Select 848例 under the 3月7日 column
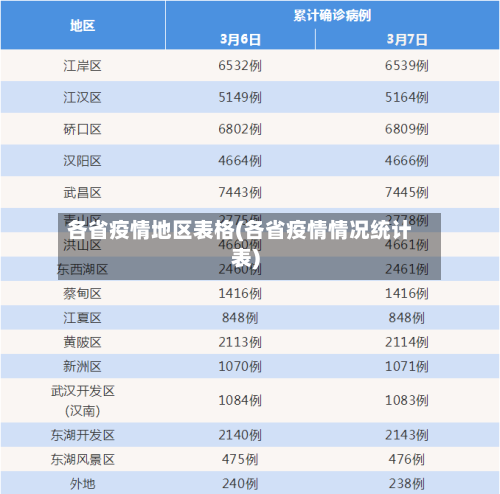Image resolution: width=500 pixels, height=494 pixels. tap(407, 318)
